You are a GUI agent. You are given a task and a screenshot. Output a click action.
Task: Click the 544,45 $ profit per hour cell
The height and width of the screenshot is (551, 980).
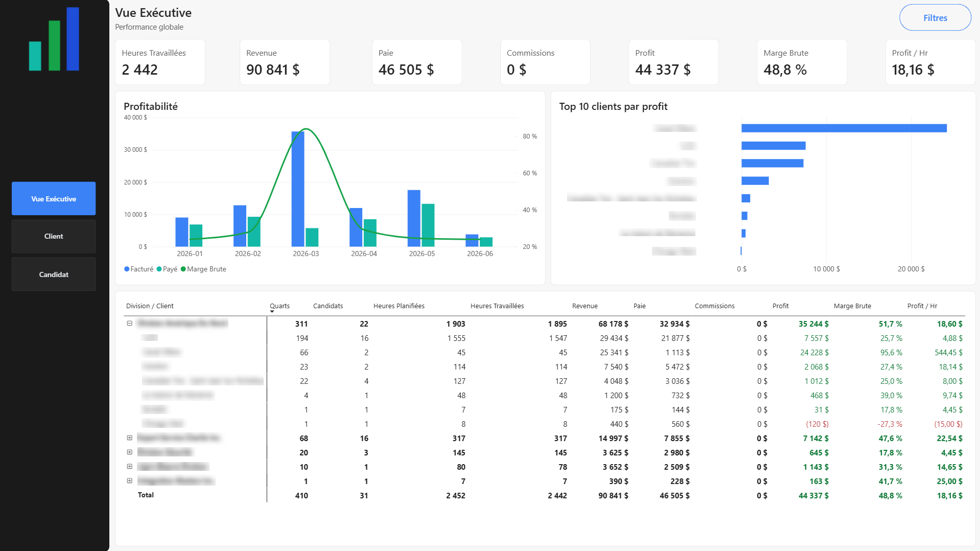tap(948, 353)
